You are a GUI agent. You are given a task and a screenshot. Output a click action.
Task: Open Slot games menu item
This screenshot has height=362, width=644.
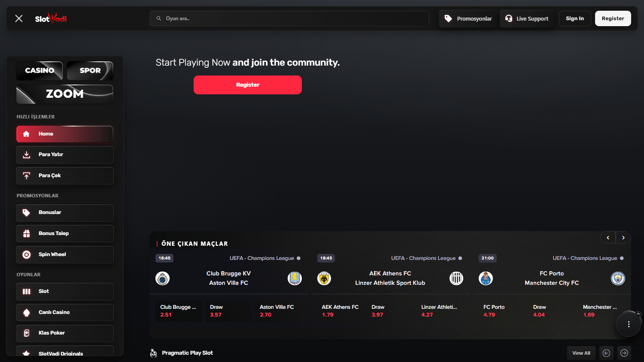pyautogui.click(x=65, y=292)
